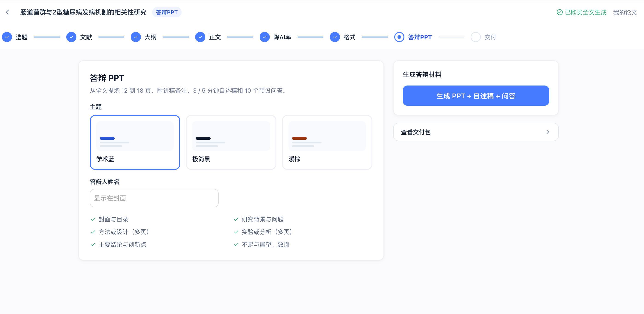Focus the 答辩人姓名 input field
The height and width of the screenshot is (314, 644).
point(154,198)
